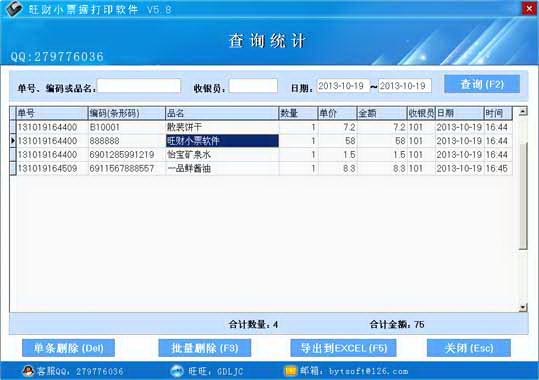Viewport: 539px width, 380px height.
Task: Click the amount 8.3 in 金额 column
Action: (x=382, y=168)
